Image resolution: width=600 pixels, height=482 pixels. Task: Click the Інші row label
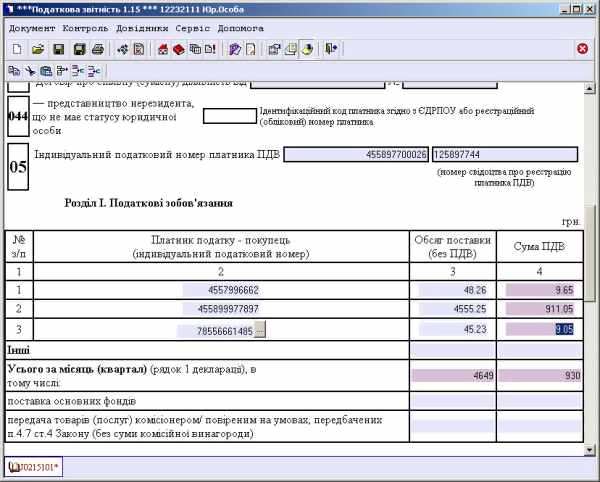[x=18, y=350]
